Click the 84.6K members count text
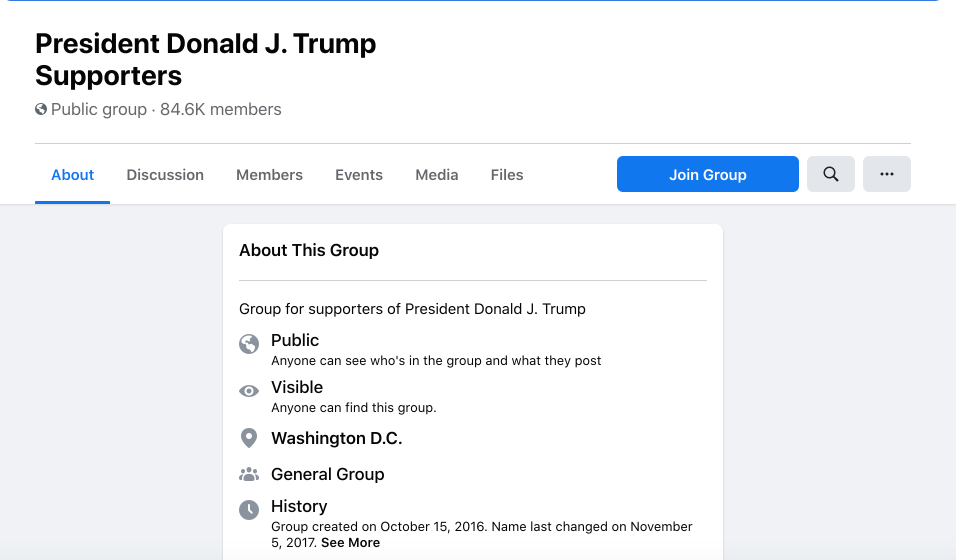The width and height of the screenshot is (956, 560). [220, 109]
